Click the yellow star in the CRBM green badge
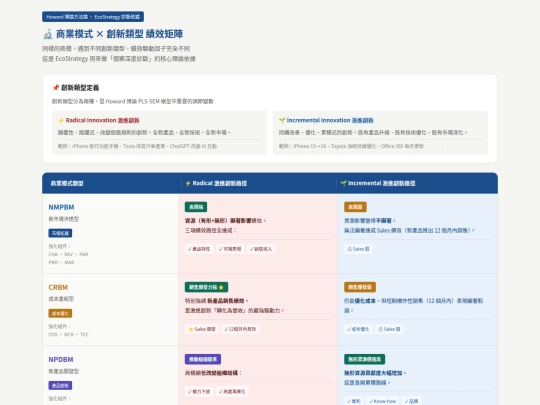The image size is (540, 405). [221, 287]
